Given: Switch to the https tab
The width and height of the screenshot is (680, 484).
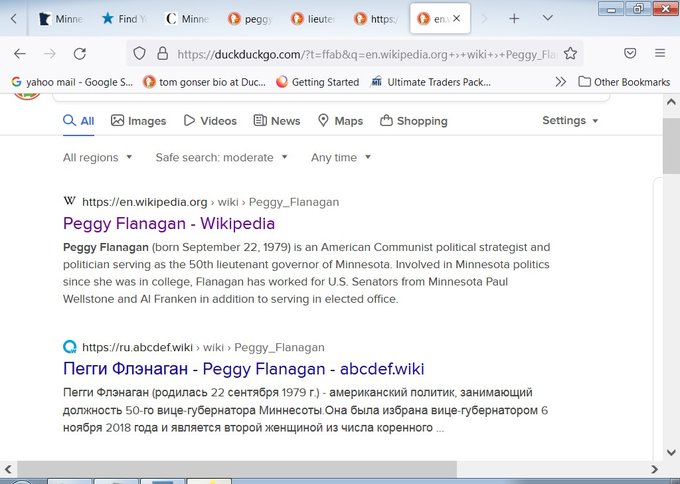Looking at the screenshot, I should (x=376, y=19).
